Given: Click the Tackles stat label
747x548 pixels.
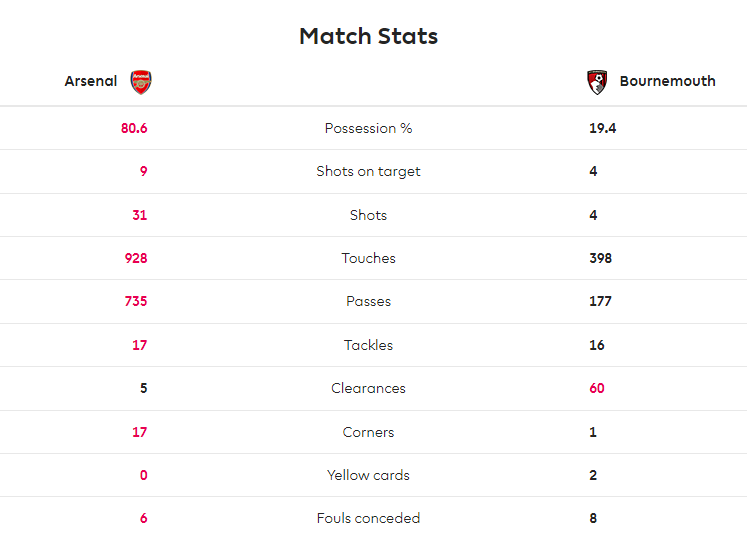Looking at the screenshot, I should (368, 345).
